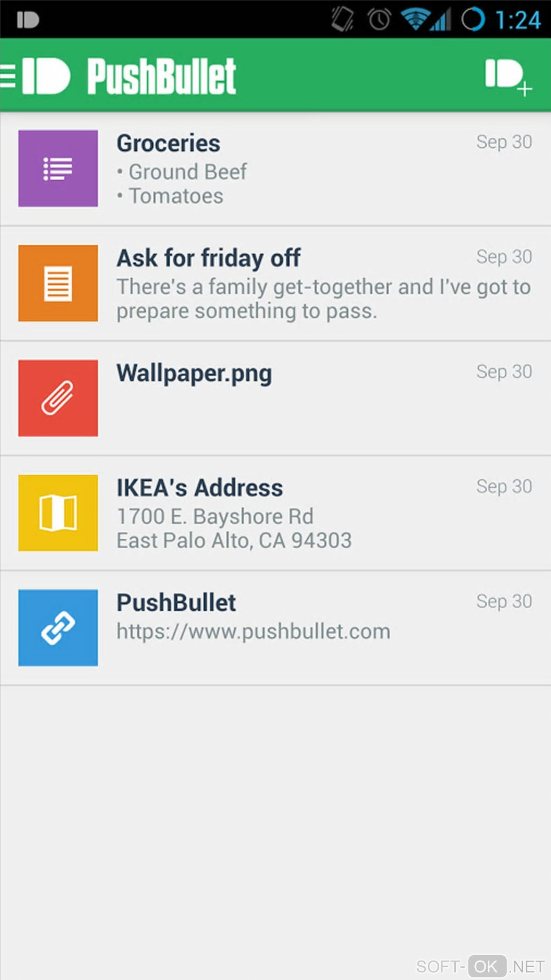The height and width of the screenshot is (980, 551).
Task: Open the Groceries list push
Action: tap(169, 144)
